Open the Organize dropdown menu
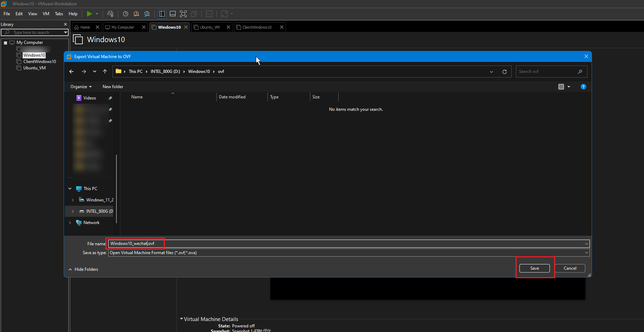Viewport: 644px width, 332px height. (x=81, y=87)
